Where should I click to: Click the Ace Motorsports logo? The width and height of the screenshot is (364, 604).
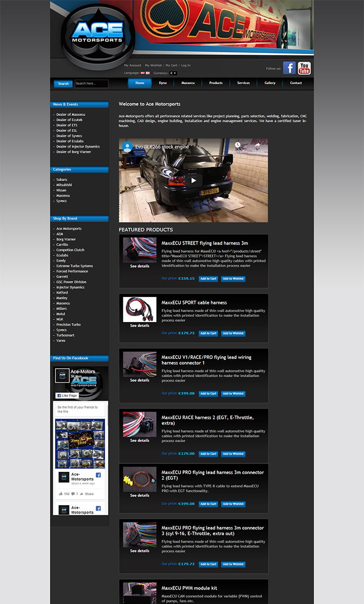[98, 36]
